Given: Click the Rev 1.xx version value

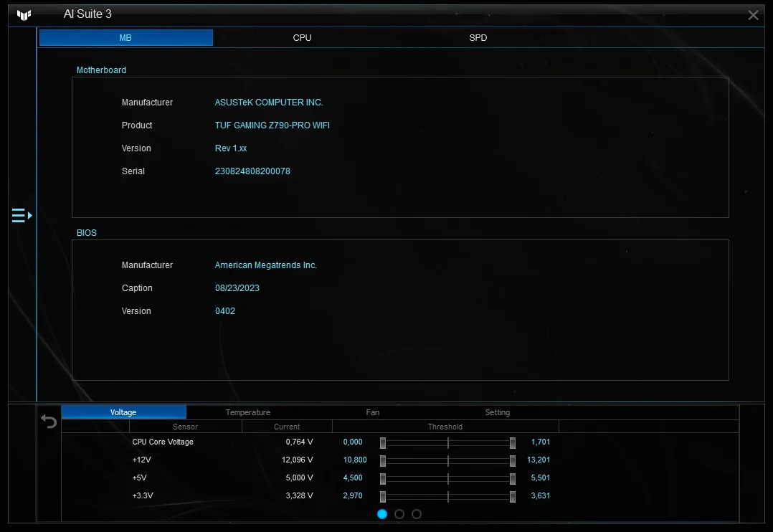Looking at the screenshot, I should coord(231,148).
